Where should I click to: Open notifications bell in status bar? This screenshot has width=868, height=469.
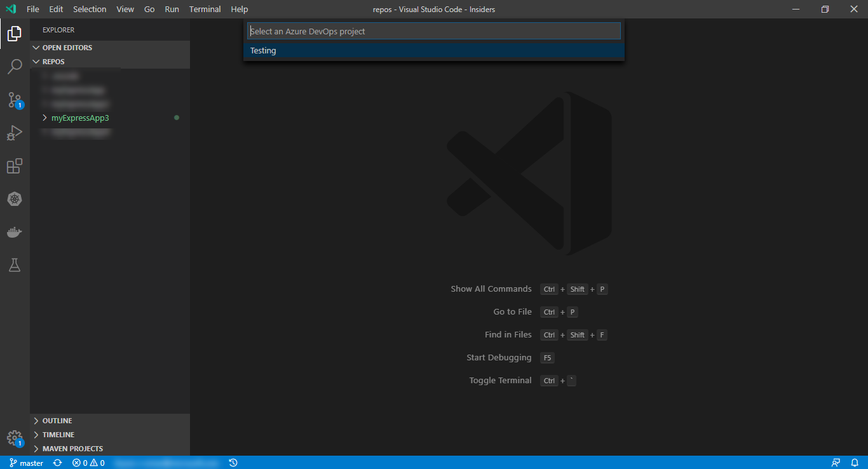click(x=855, y=463)
